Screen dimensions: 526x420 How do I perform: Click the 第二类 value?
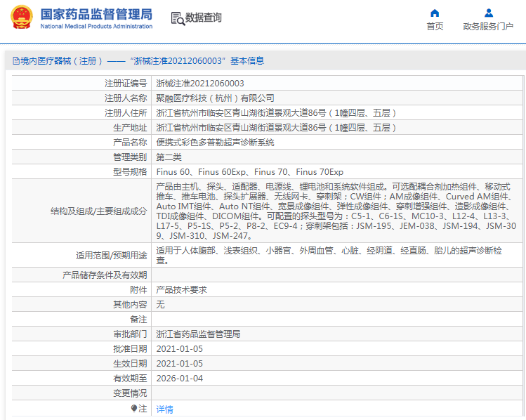click(x=169, y=157)
